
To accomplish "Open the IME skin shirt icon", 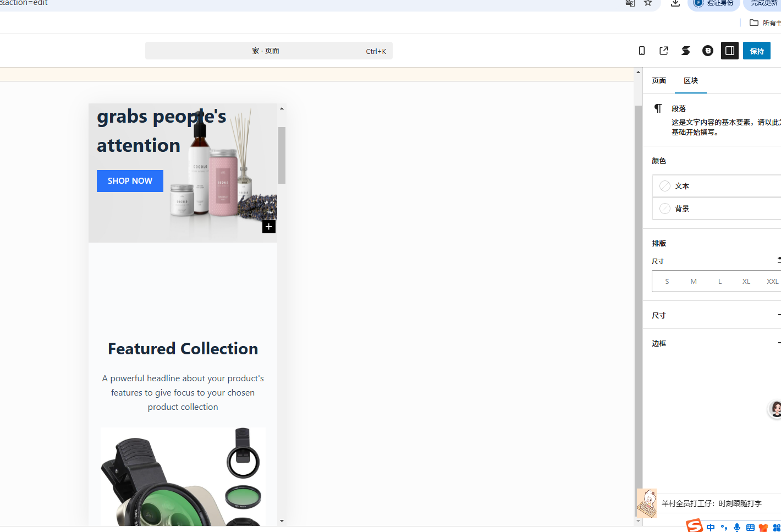I will [763, 528].
